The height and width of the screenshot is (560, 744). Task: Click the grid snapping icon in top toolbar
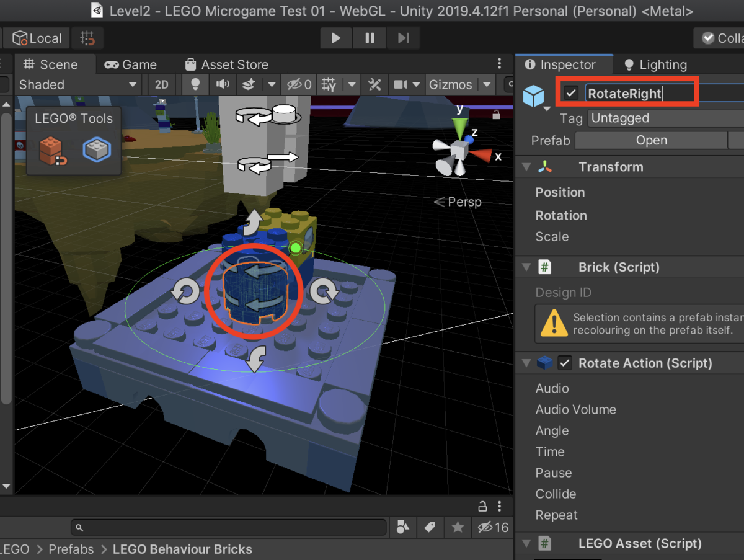(x=87, y=38)
